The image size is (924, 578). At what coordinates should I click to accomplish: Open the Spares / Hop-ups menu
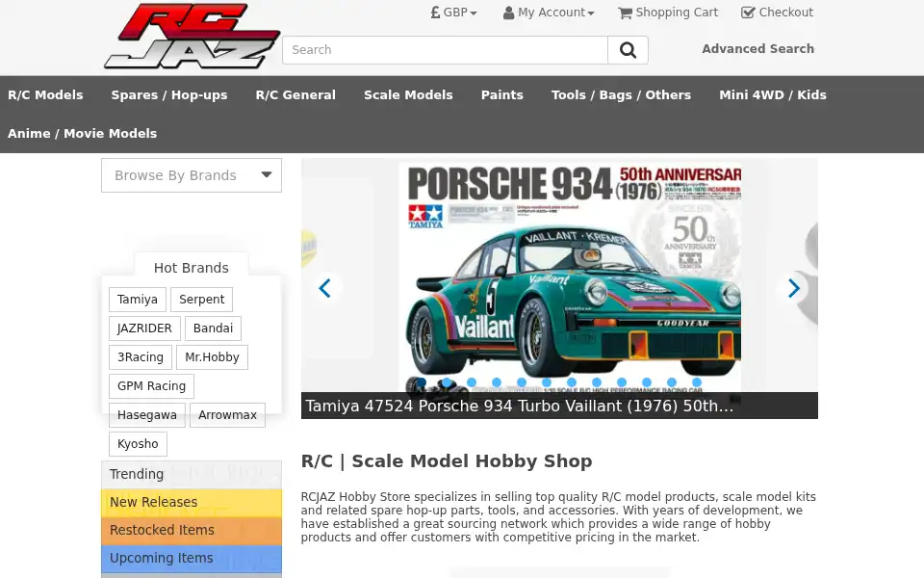tap(169, 95)
